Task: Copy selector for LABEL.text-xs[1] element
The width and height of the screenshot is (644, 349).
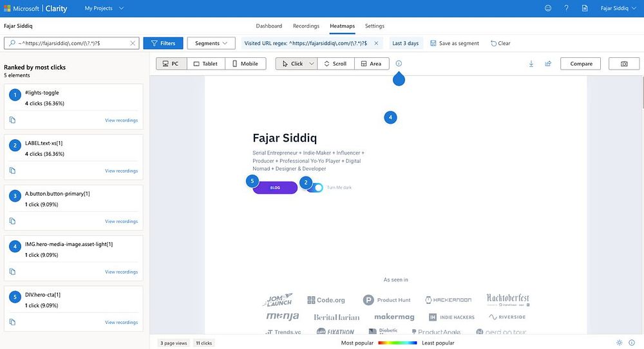Action: [12, 171]
